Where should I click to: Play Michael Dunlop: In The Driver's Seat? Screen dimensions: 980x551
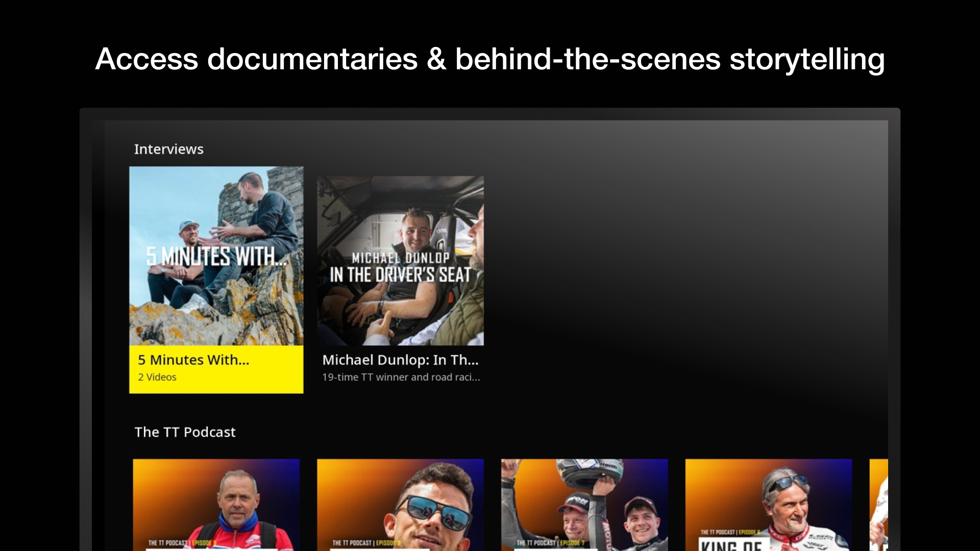(x=400, y=260)
